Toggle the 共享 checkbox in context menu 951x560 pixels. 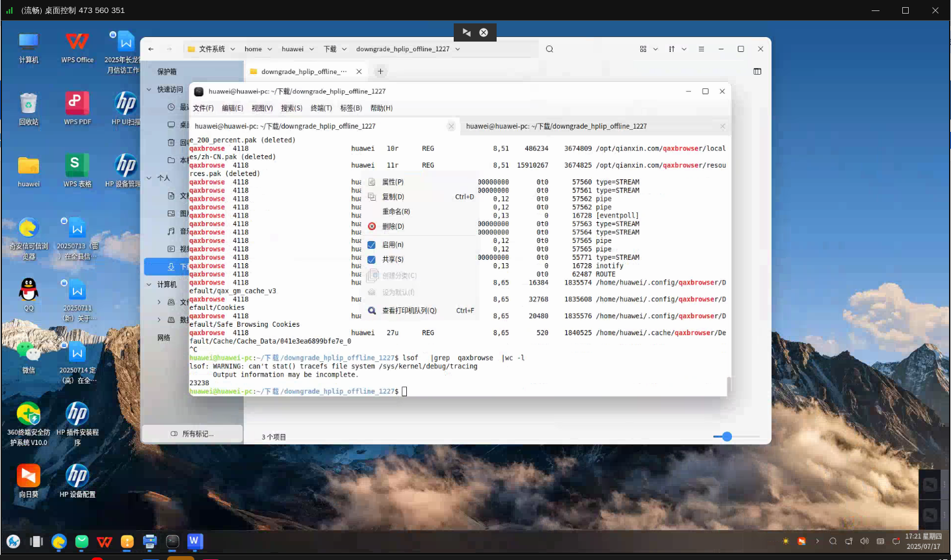372,260
